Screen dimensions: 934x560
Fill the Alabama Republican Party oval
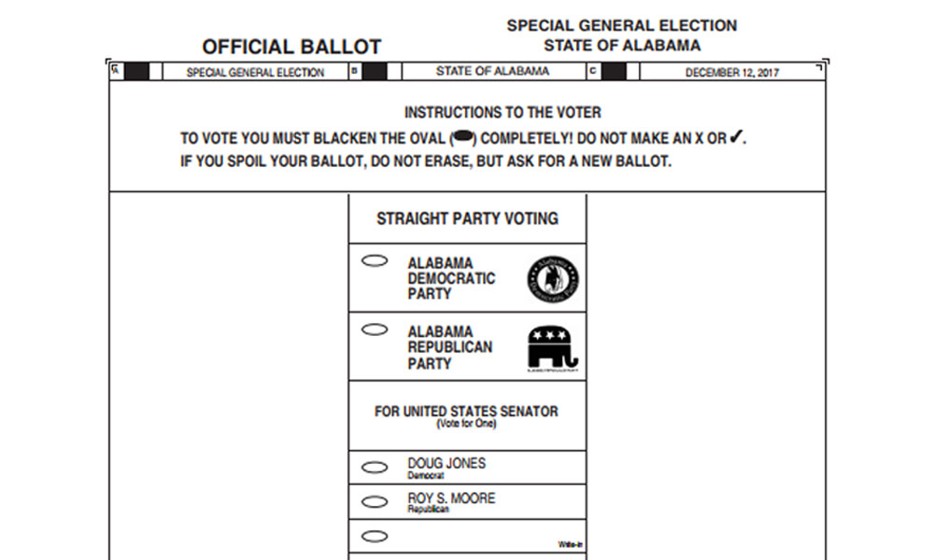(375, 329)
